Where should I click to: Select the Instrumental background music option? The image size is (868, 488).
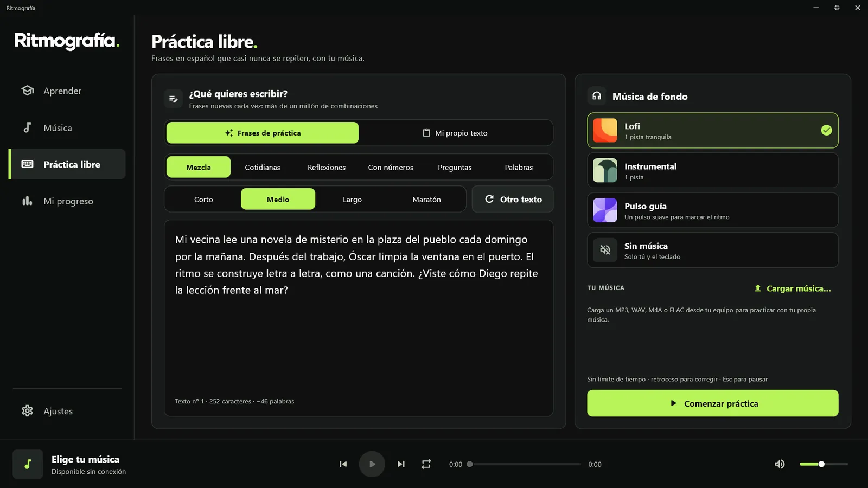712,170
